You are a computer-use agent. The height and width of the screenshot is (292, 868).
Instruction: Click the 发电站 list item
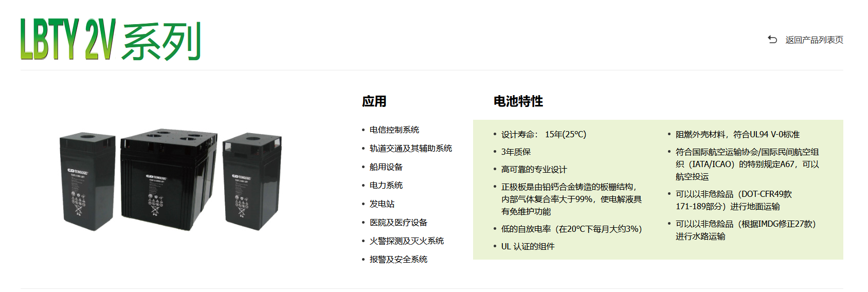click(x=382, y=204)
